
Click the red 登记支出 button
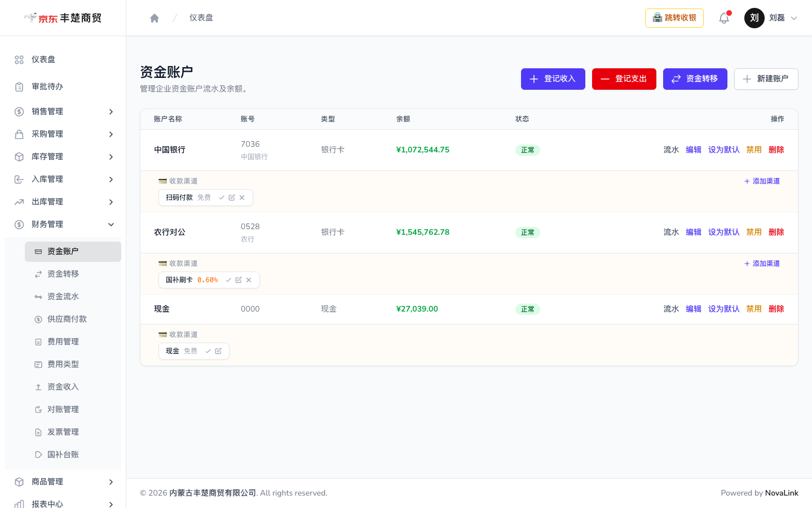click(624, 79)
